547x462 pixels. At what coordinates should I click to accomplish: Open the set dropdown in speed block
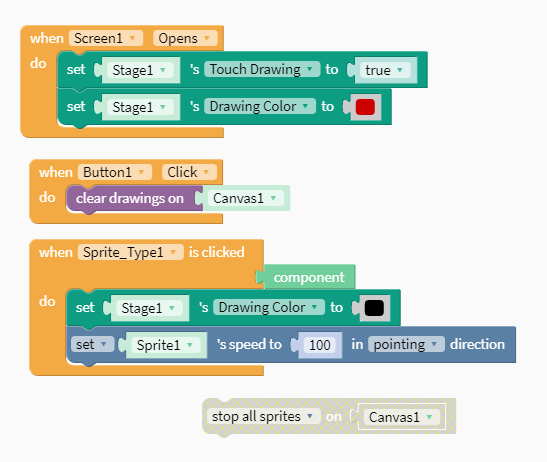click(92, 344)
